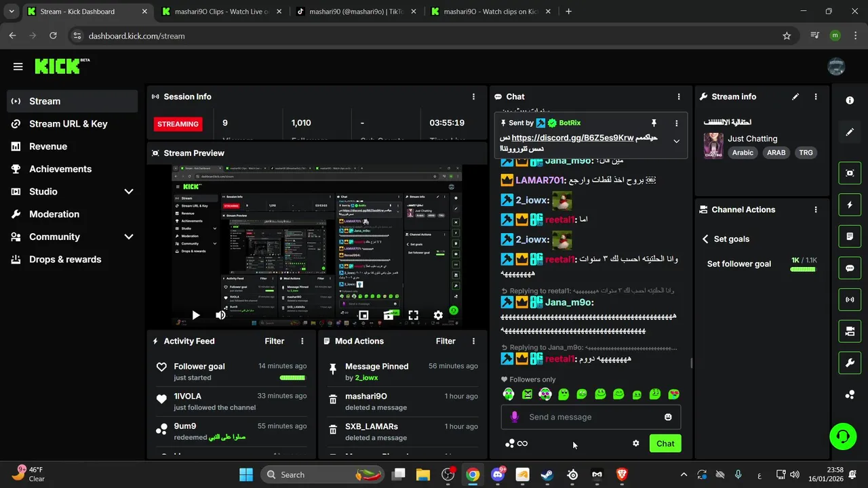868x488 pixels.
Task: Collapse the pinned message chevron
Action: click(676, 141)
